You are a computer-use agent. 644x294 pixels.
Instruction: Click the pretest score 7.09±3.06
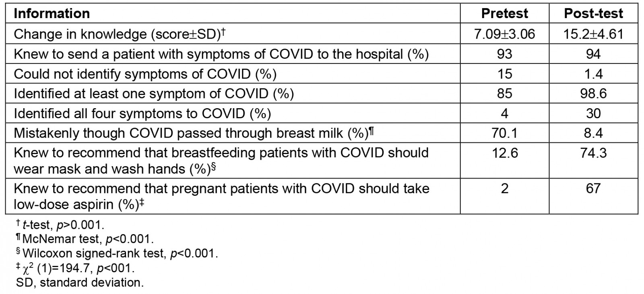tap(504, 34)
